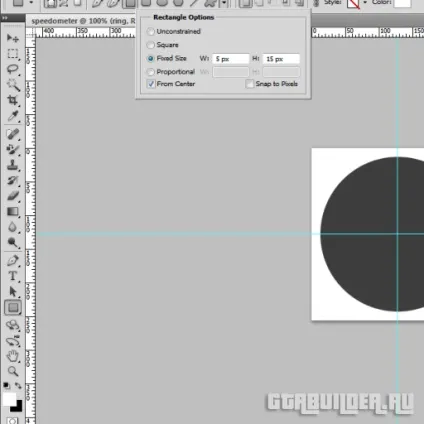Select the Path Selection tool
The height and width of the screenshot is (424, 424).
(x=13, y=292)
